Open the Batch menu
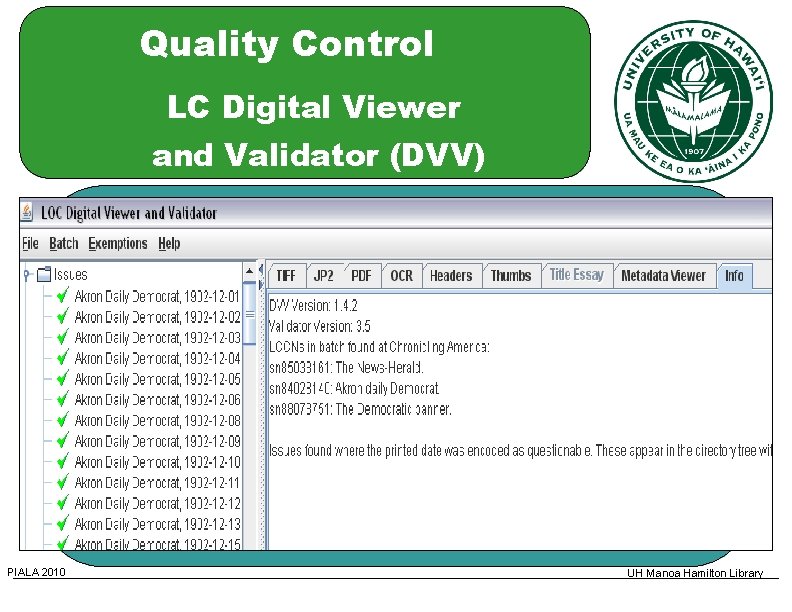 pyautogui.click(x=64, y=243)
